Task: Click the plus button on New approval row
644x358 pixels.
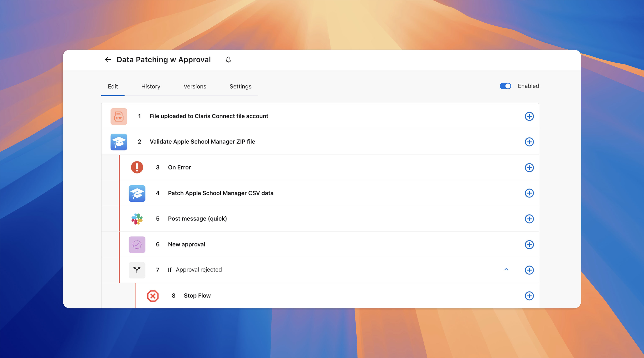Action: [529, 245]
